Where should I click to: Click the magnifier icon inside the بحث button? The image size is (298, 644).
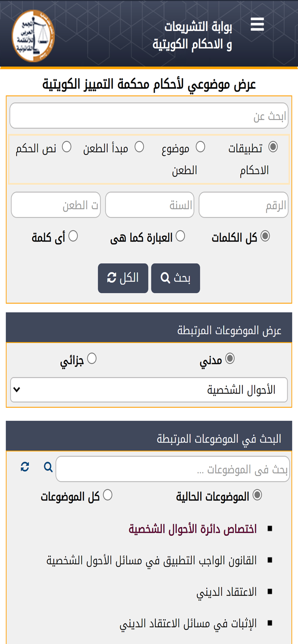164,277
